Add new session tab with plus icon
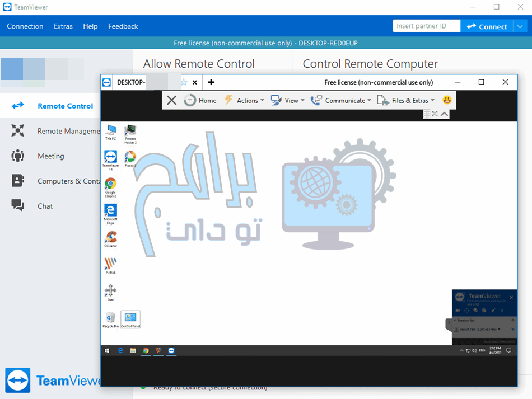 click(x=211, y=82)
